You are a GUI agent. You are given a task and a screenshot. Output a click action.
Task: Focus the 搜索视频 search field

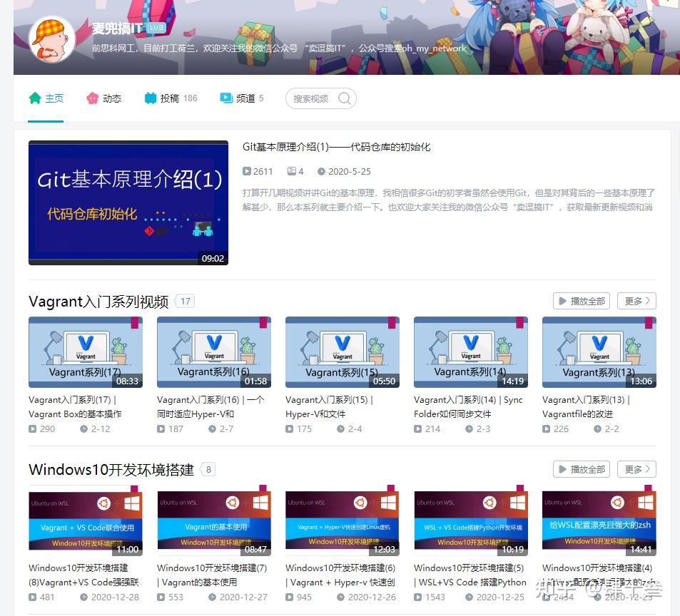click(x=321, y=99)
